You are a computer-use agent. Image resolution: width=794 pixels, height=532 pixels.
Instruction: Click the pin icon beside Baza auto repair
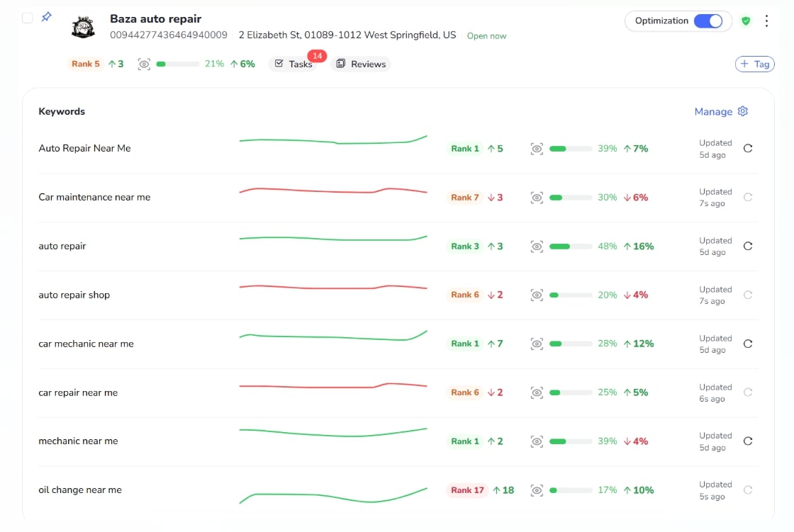[46, 17]
